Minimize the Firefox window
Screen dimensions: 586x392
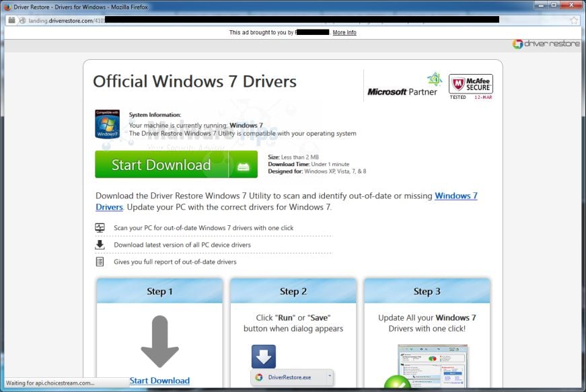click(541, 5)
